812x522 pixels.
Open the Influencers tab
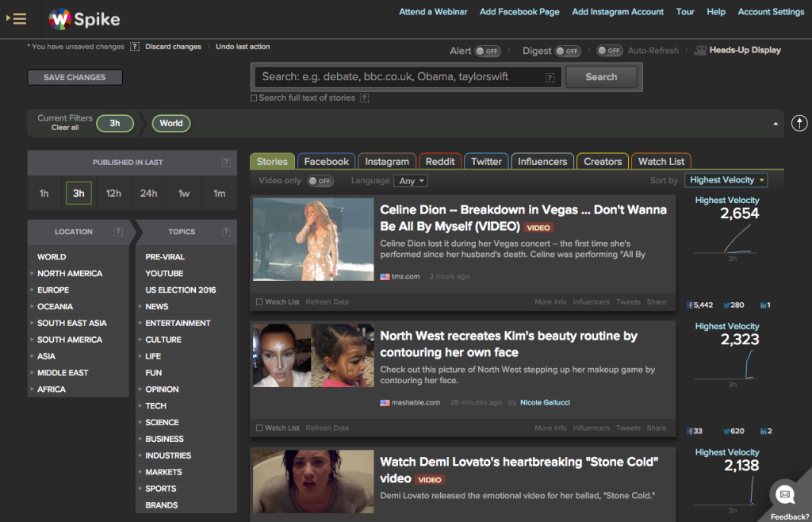[x=542, y=161]
